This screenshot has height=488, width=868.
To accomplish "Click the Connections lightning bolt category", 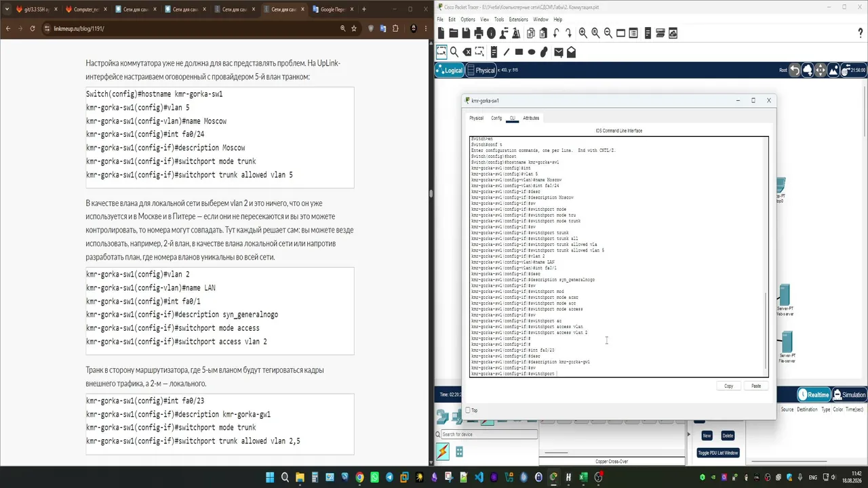I will pyautogui.click(x=442, y=451).
